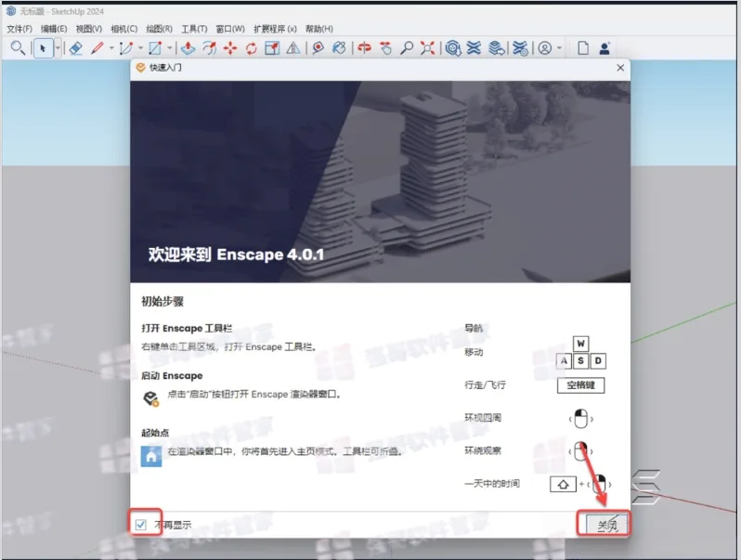This screenshot has height=560, width=741.
Task: Open the 窗口(W) menu
Action: [x=230, y=29]
